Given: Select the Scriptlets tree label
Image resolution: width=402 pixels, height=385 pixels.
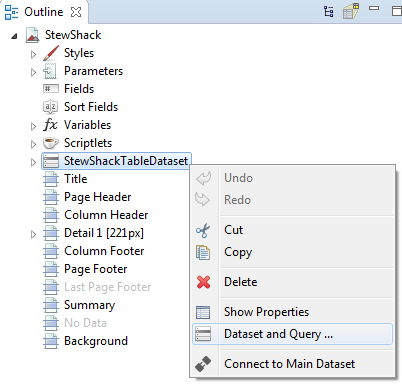Looking at the screenshot, I should click(x=88, y=143).
